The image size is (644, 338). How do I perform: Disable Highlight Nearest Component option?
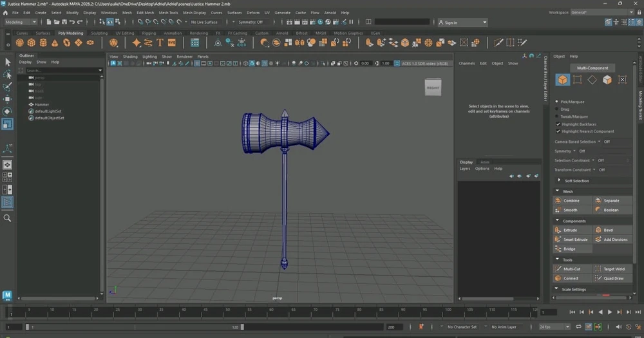pos(558,131)
